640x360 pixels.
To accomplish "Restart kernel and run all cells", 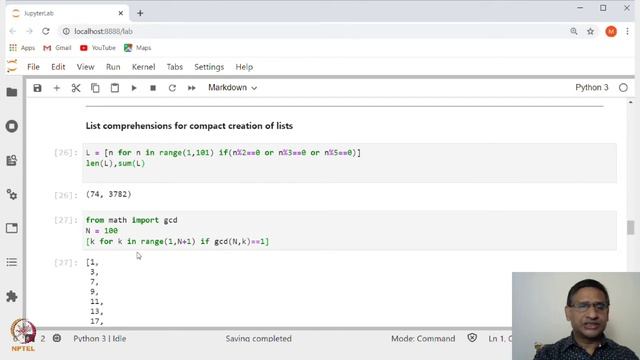I will 191,88.
